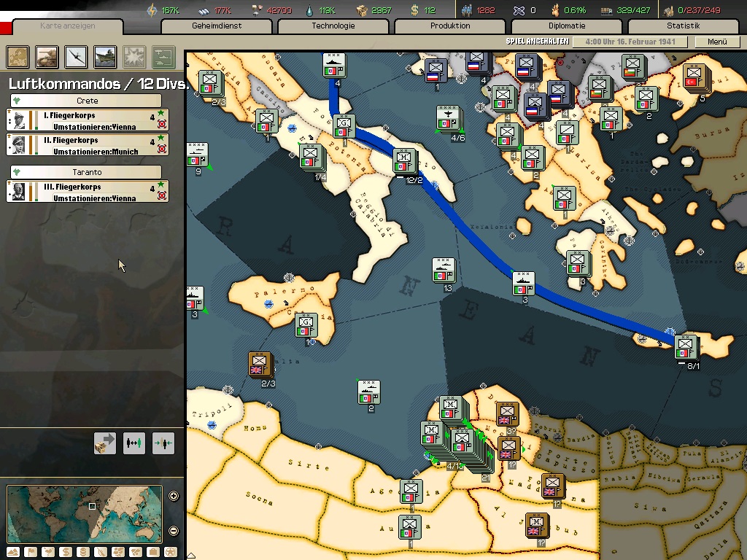Click the reorganize units icon
Image resolution: width=747 pixels, height=560 pixels.
coord(134,443)
